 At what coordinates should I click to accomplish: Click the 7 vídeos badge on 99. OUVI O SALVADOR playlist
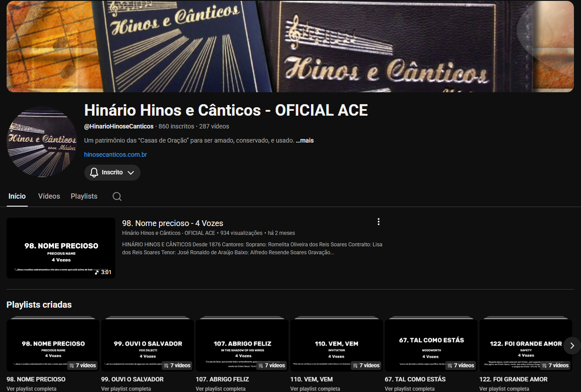tap(177, 366)
